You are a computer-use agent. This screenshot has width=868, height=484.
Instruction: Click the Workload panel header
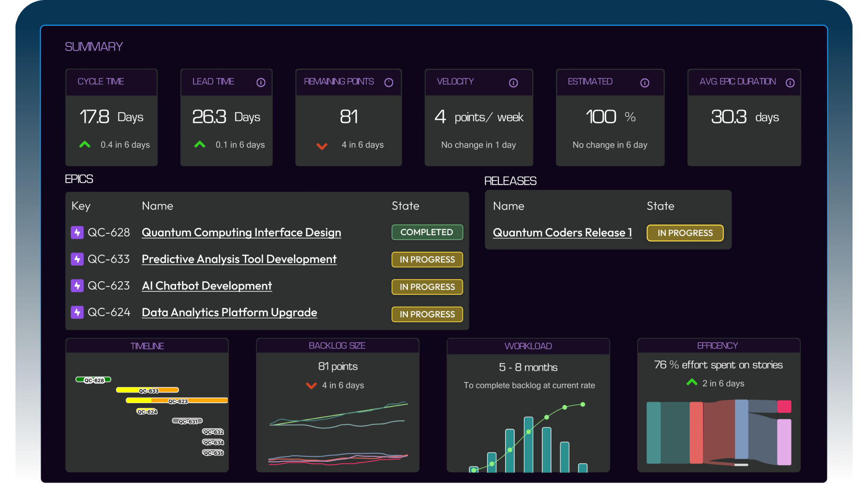(x=528, y=346)
